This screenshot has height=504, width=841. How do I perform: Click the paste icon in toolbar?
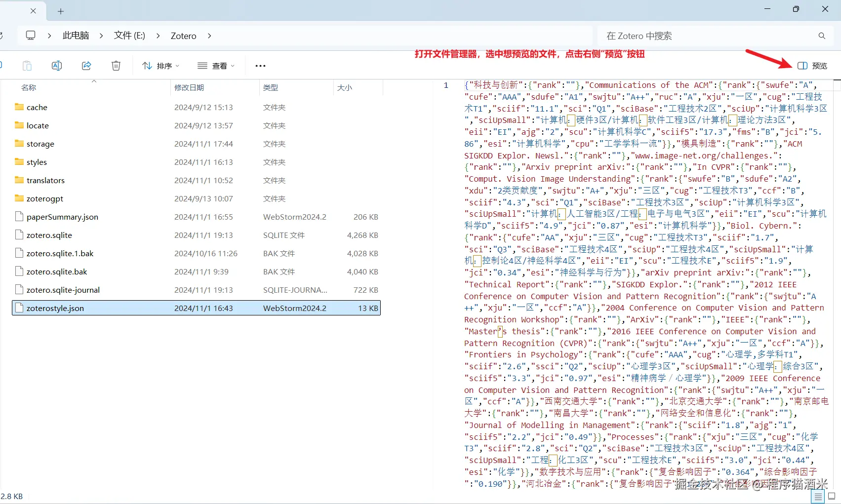27,66
